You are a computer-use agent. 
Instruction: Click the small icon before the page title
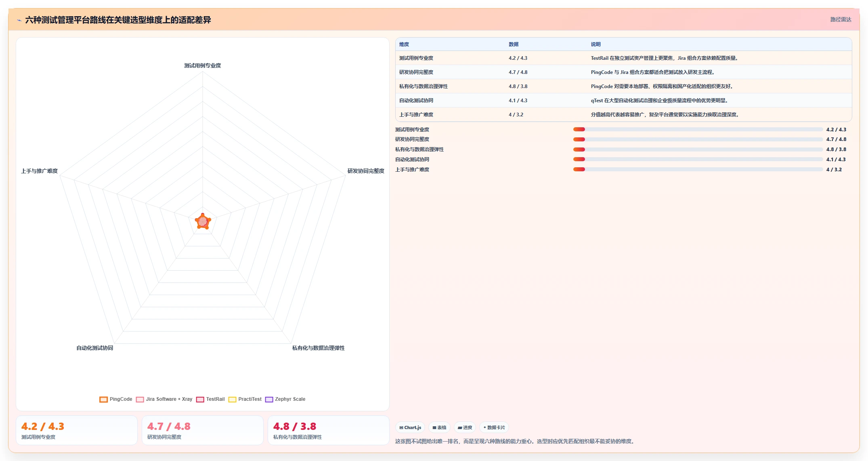(x=19, y=20)
